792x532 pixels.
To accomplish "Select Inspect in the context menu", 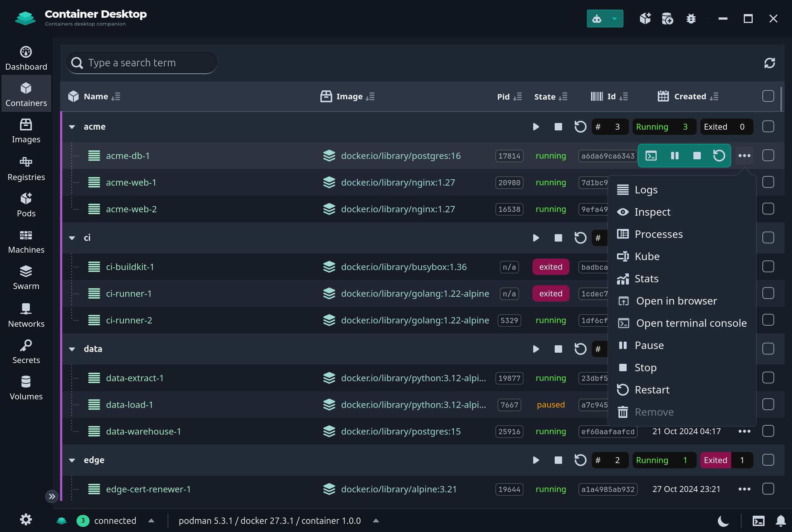I will (682, 212).
